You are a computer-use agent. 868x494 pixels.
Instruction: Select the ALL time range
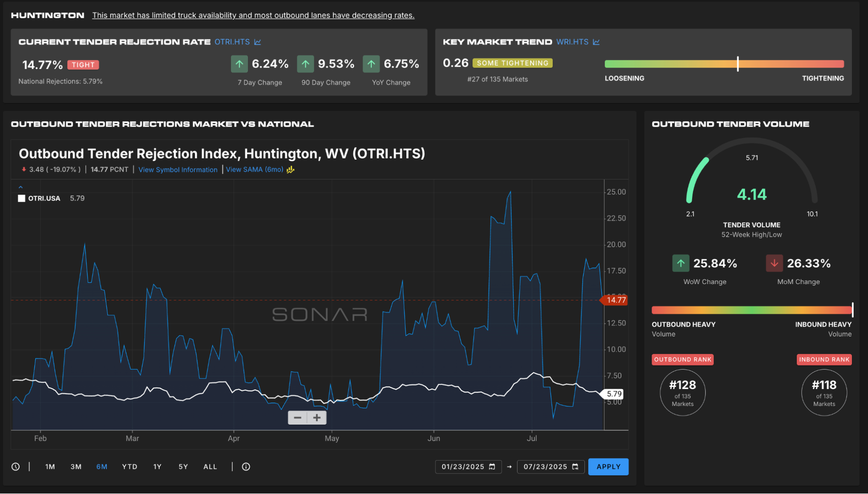210,466
